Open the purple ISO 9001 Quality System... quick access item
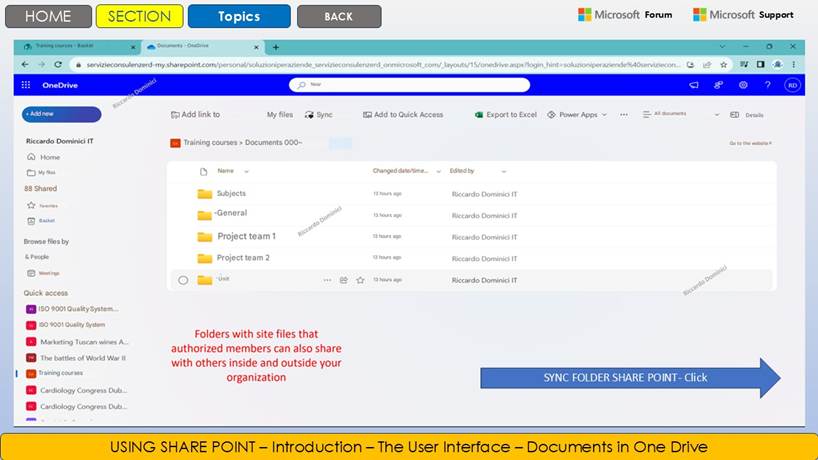This screenshot has height=460, width=818. click(73, 309)
